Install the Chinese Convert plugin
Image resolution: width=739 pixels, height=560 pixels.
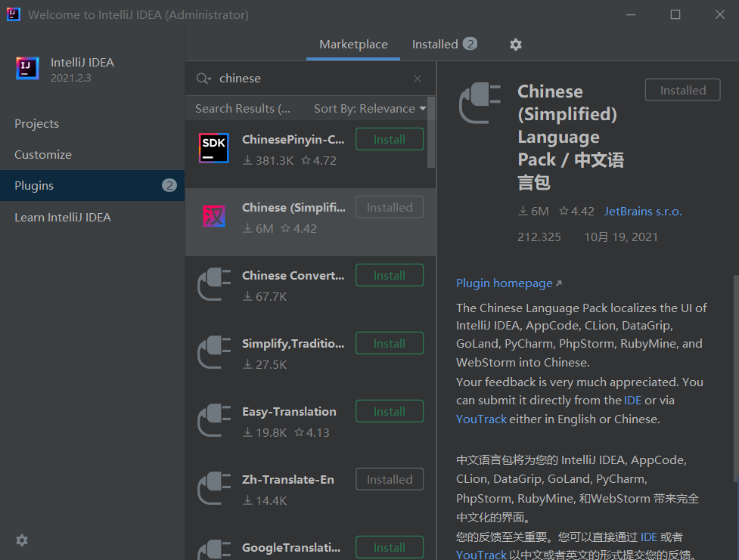click(x=390, y=275)
